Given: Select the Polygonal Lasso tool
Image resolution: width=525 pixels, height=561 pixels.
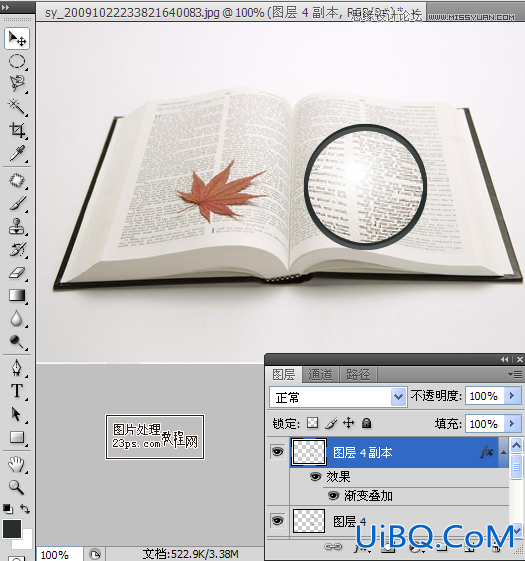Looking at the screenshot, I should coord(17,83).
